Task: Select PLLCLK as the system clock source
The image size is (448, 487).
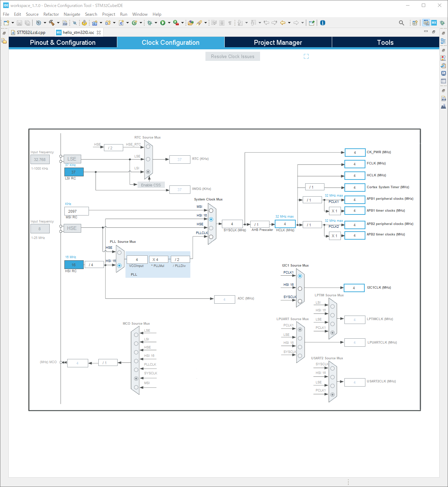Action: click(x=211, y=237)
